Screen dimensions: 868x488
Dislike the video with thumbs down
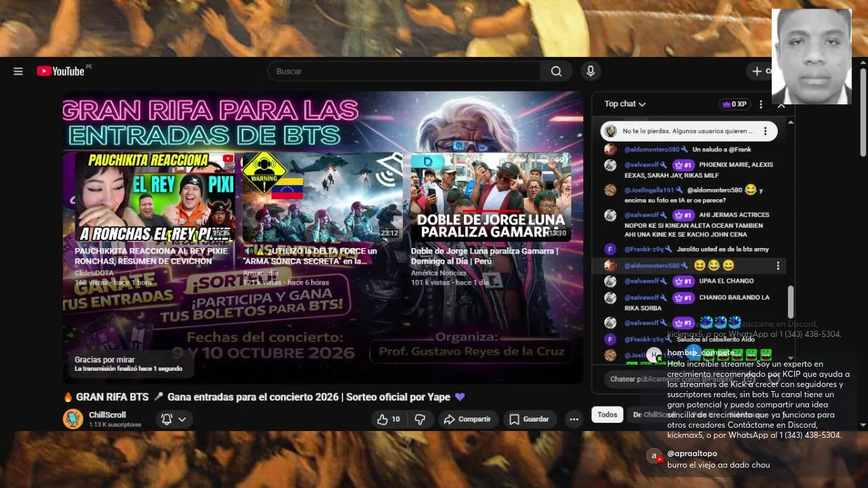[420, 419]
